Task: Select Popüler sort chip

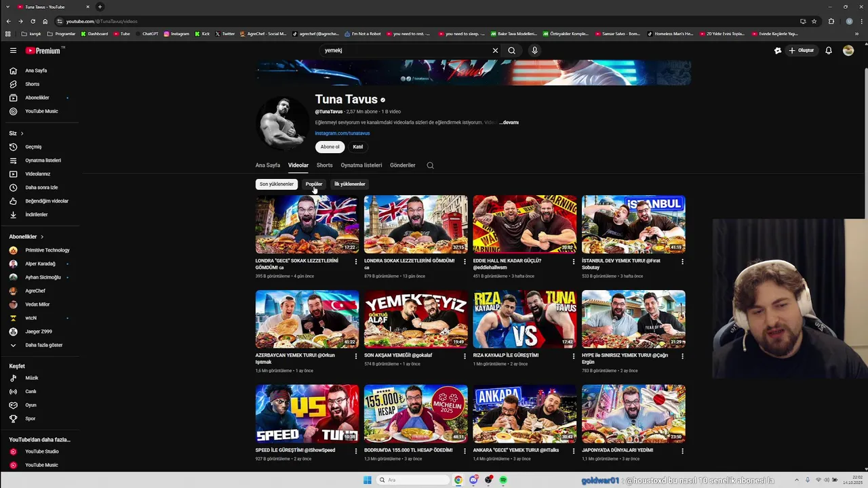Action: coord(314,184)
